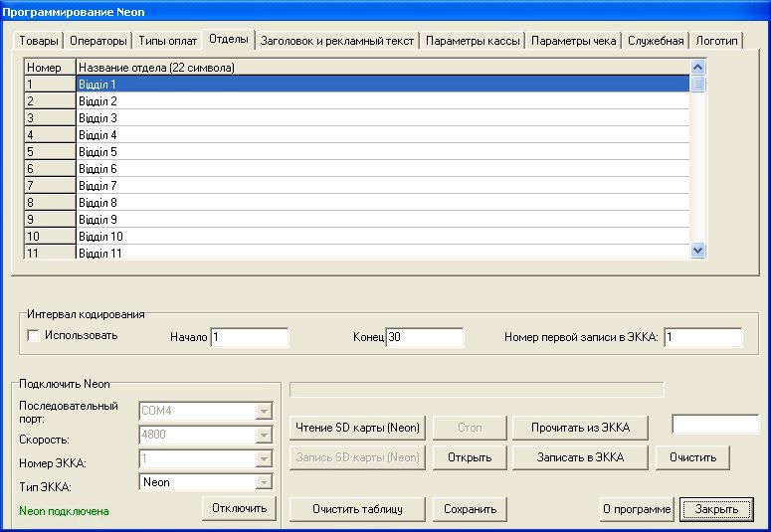Screen dimensions: 771x532
Task: Click Номер первой записи в ЭККА field
Action: tap(702, 337)
